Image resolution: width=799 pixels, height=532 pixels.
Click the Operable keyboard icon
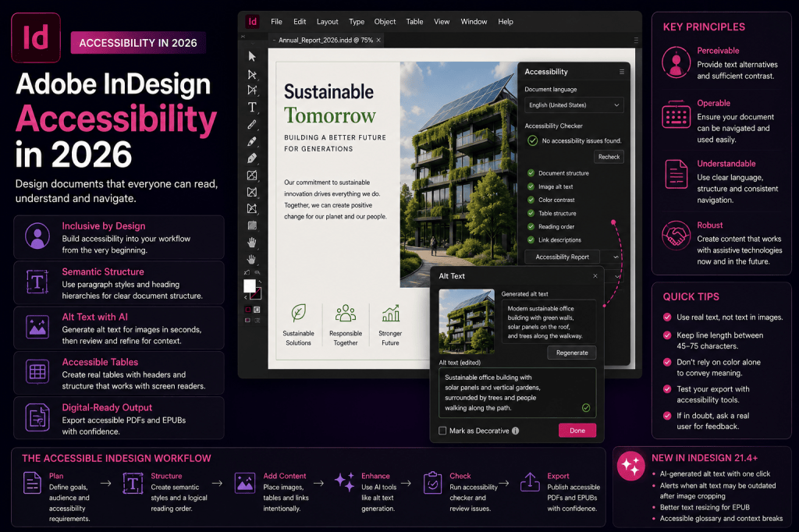point(676,115)
